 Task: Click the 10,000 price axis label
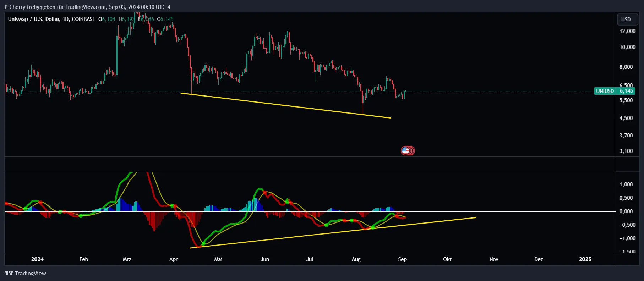[627, 47]
